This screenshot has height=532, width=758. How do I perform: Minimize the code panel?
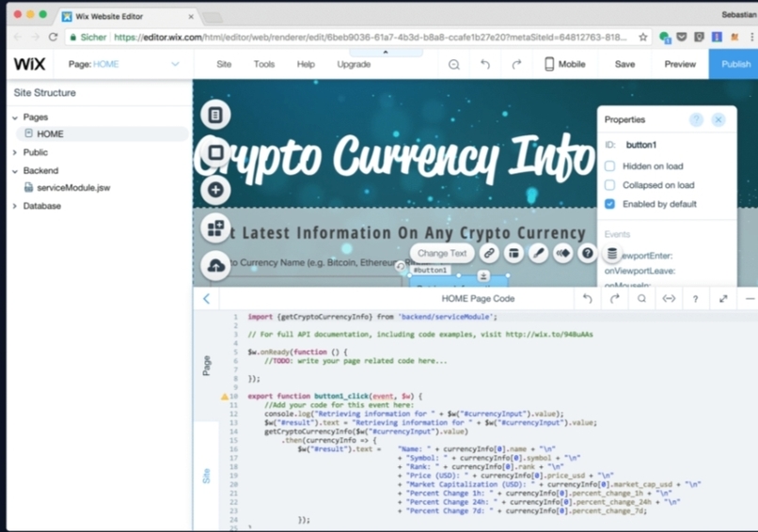(750, 299)
